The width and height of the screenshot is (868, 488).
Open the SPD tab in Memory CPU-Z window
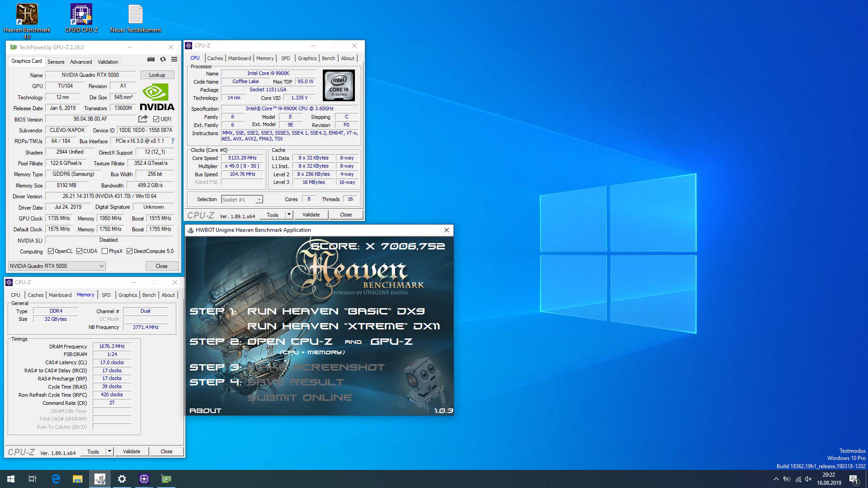coord(106,295)
